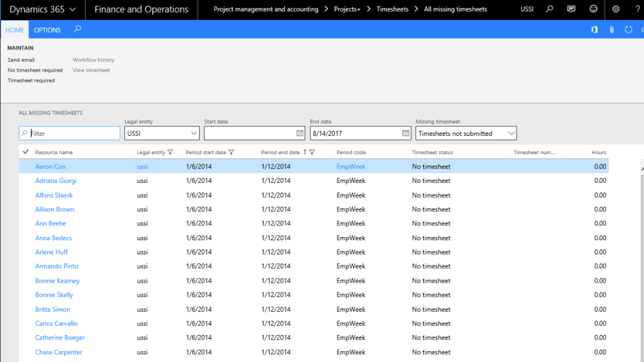Click the help question mark icon

[637, 10]
